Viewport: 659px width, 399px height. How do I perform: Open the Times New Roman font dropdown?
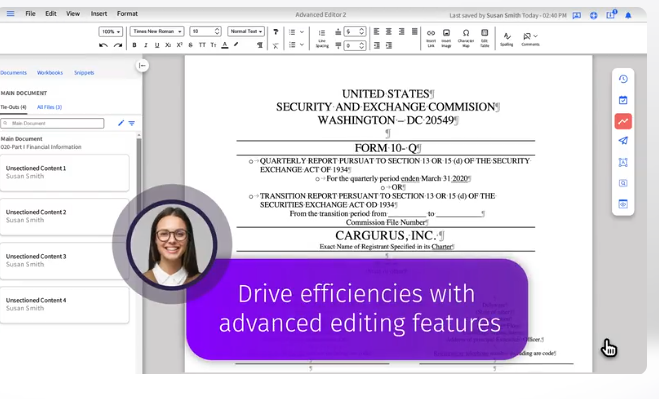click(157, 32)
